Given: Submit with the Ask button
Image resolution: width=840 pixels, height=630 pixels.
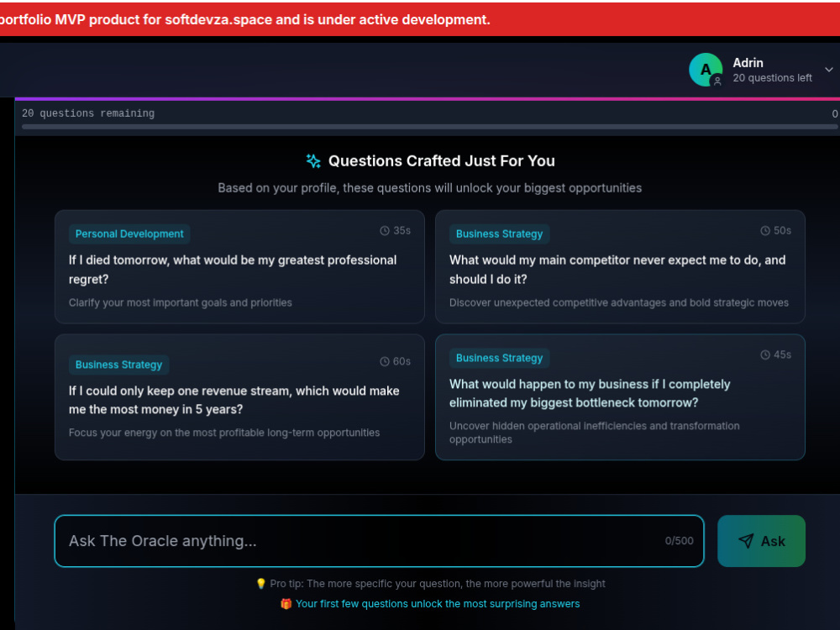Looking at the screenshot, I should [x=761, y=541].
